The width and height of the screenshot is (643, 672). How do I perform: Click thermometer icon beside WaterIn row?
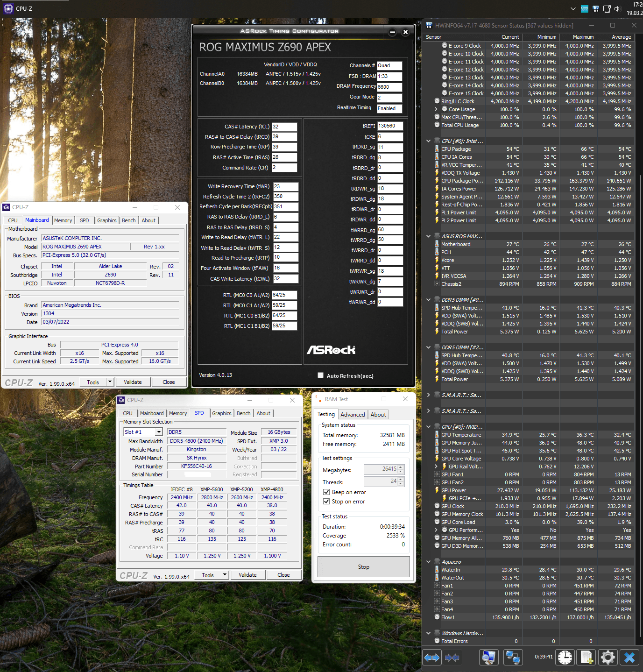(437, 570)
